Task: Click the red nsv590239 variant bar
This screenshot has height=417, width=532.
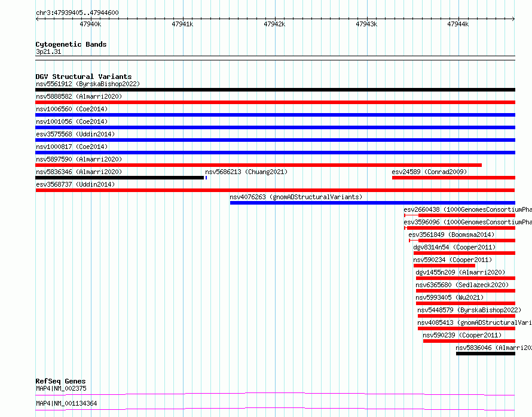Action: [x=469, y=341]
